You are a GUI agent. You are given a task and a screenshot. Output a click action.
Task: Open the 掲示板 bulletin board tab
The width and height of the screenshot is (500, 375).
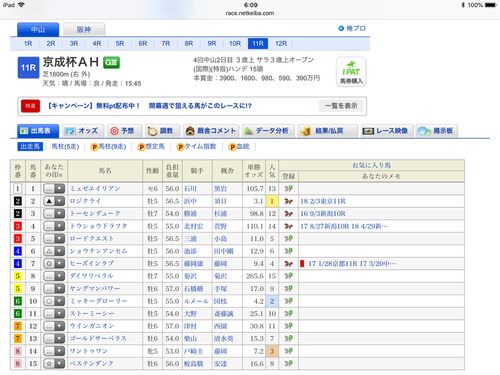pyautogui.click(x=436, y=131)
